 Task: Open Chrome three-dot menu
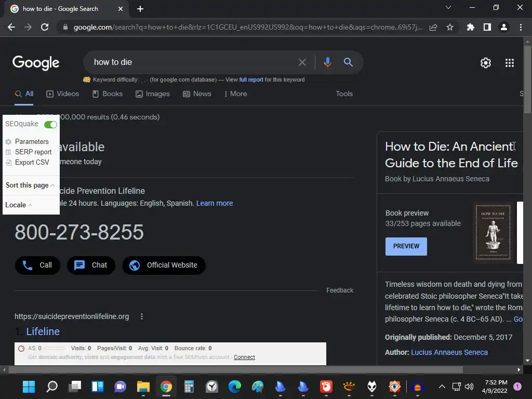point(521,27)
